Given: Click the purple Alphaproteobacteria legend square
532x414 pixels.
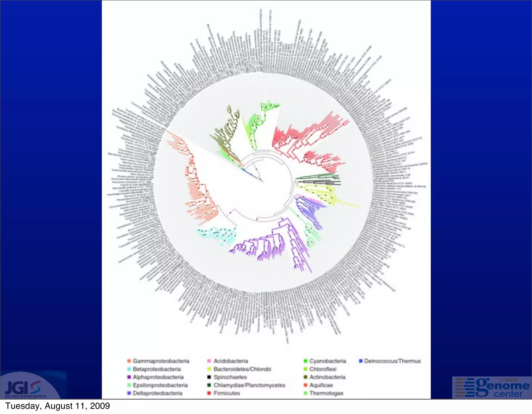Looking at the screenshot, I should tap(129, 377).
